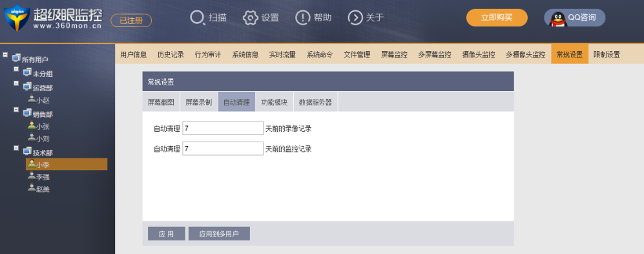644x254 pixels.
Task: Click the 运营部 computer icon
Action: pyautogui.click(x=27, y=87)
